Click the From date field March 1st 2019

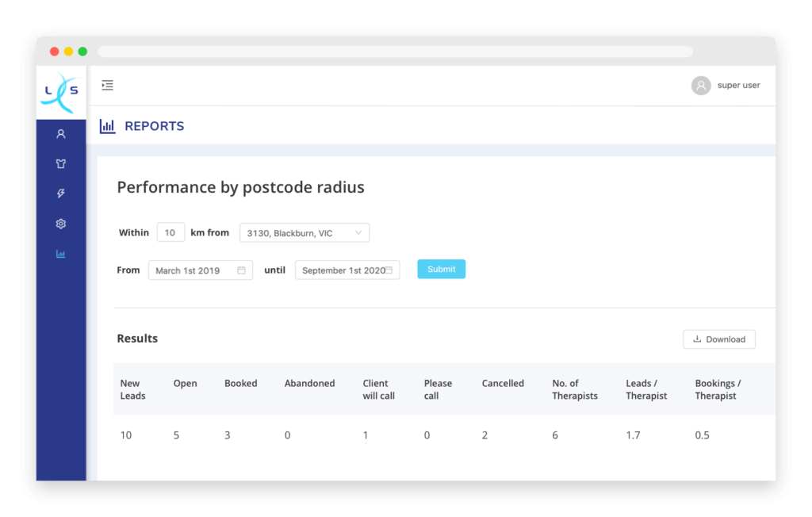(201, 270)
